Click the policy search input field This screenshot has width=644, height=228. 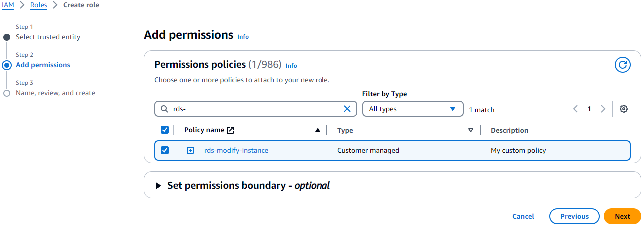click(x=256, y=109)
